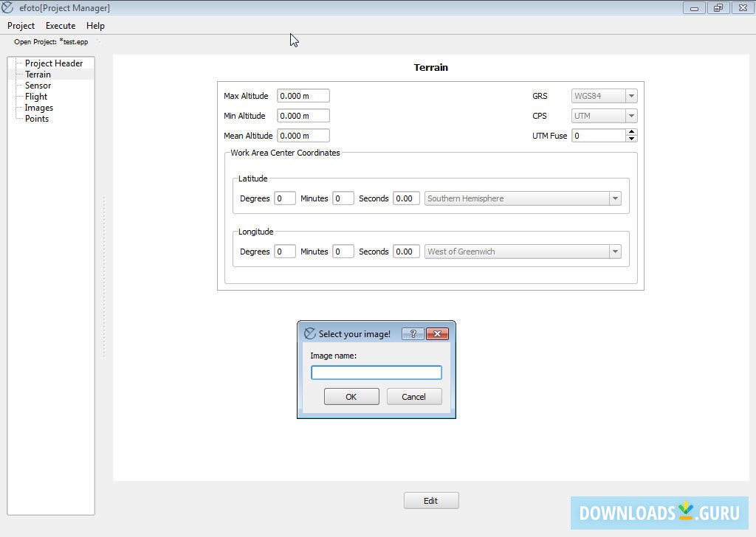Select Images in the tree
Image resolution: width=756 pixels, height=537 pixels.
[x=38, y=108]
